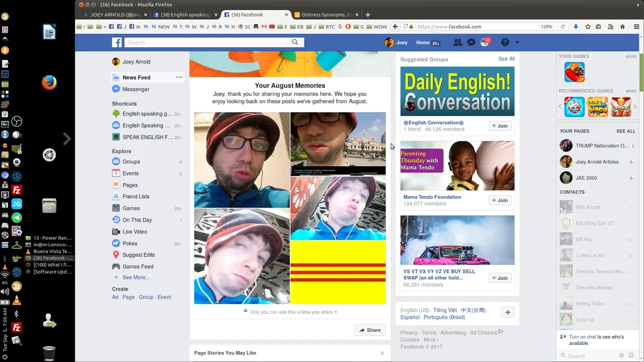Join Mama Tendo Foundation group

(500, 200)
